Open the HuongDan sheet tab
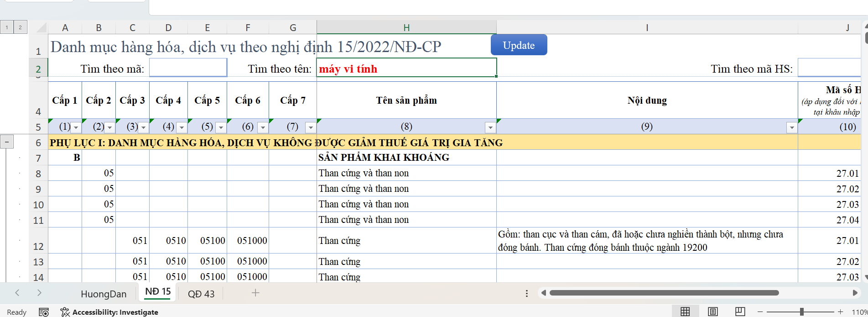This screenshot has height=317, width=868. [104, 294]
